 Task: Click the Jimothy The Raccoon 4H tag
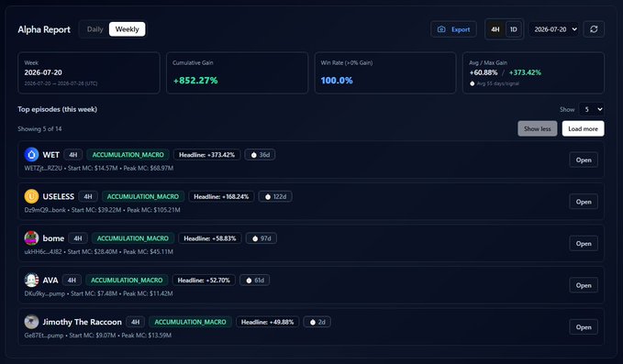point(136,322)
